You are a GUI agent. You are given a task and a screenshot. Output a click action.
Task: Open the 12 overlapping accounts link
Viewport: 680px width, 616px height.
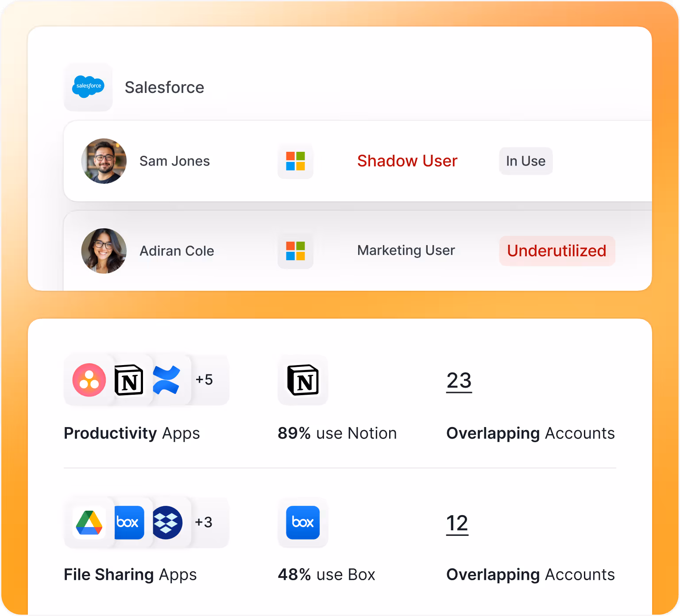coord(457,524)
